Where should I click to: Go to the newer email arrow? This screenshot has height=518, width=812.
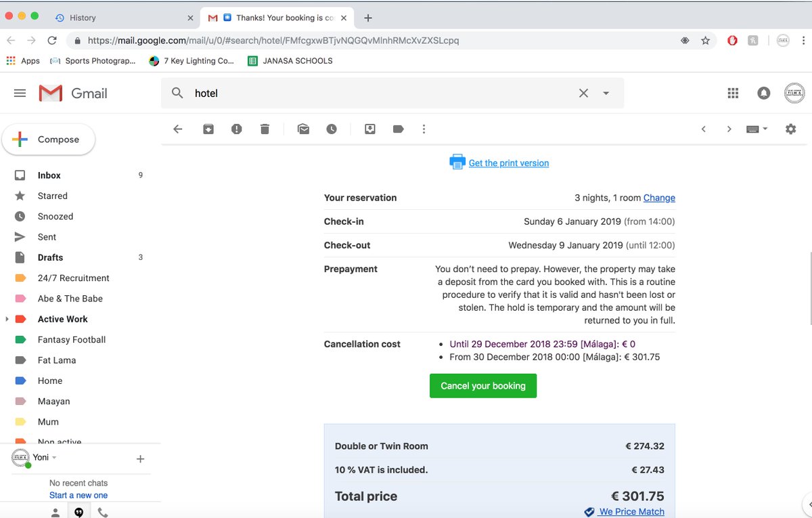704,129
